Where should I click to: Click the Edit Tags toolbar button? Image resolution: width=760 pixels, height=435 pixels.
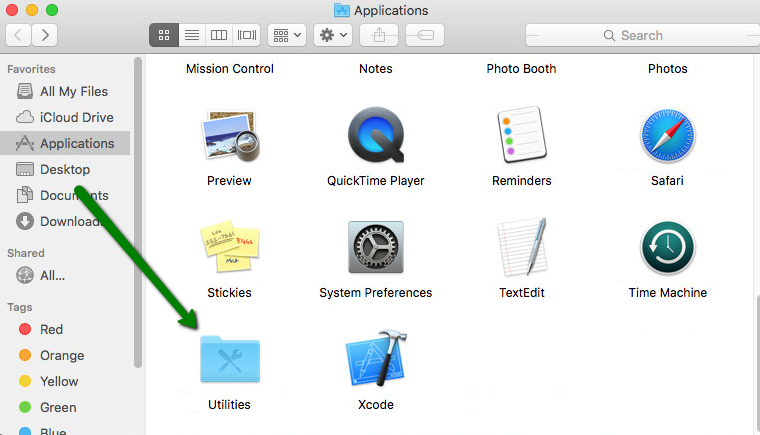(x=425, y=35)
